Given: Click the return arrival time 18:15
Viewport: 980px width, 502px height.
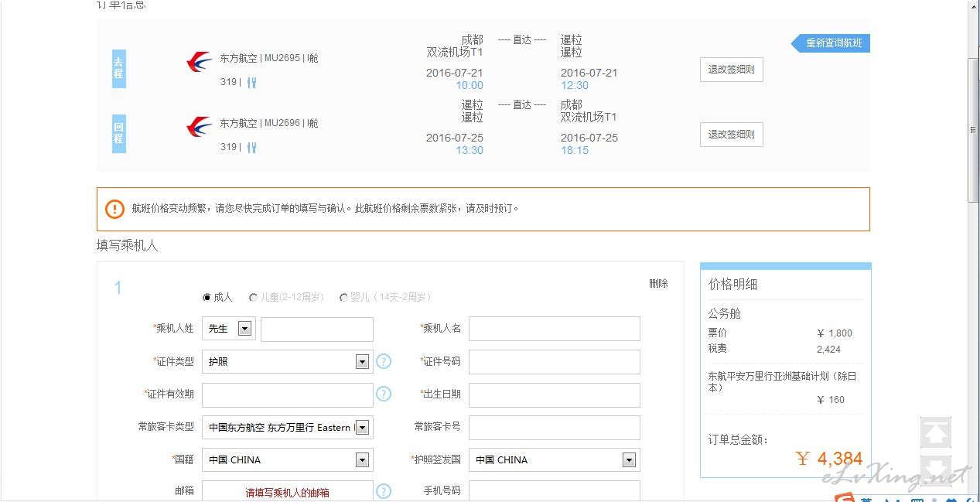Looking at the screenshot, I should pos(575,151).
